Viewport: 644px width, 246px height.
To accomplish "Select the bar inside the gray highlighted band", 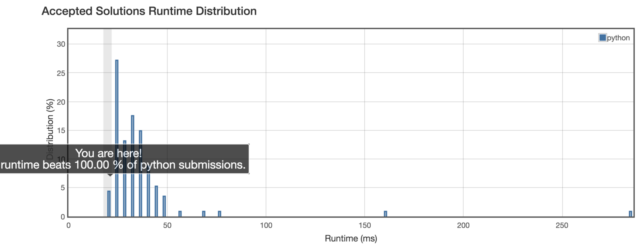I will 109,203.
